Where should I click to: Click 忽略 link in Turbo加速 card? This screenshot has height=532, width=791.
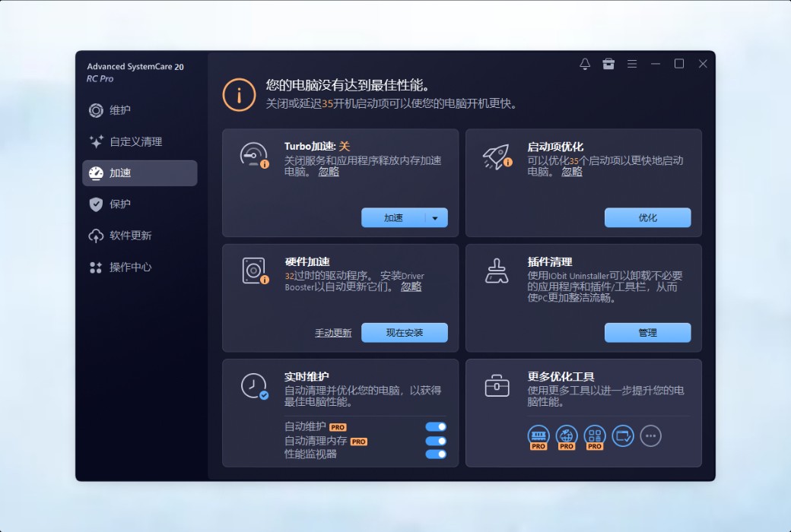point(329,172)
